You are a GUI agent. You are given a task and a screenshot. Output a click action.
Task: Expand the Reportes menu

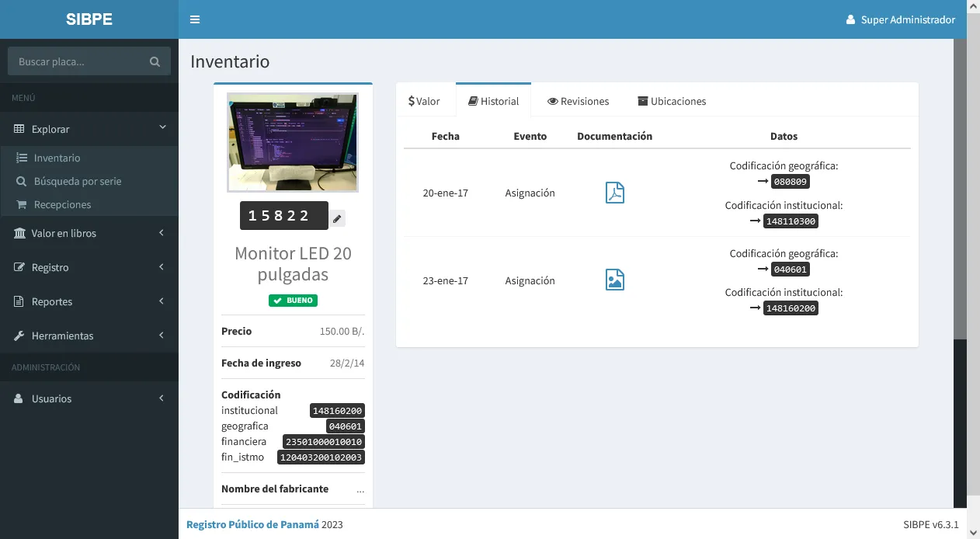89,301
